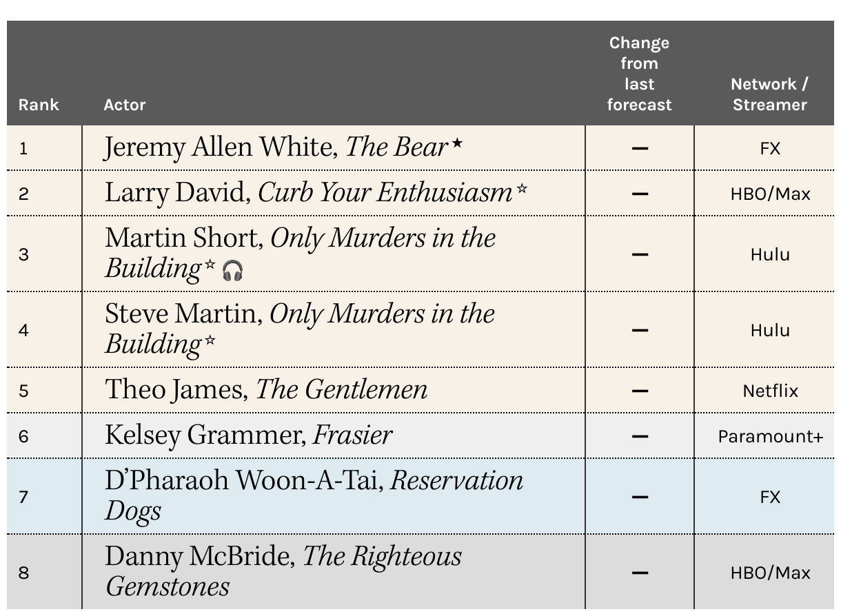Click HBO/Max in Larry David's row
Screen dimensions: 841x616
point(770,194)
